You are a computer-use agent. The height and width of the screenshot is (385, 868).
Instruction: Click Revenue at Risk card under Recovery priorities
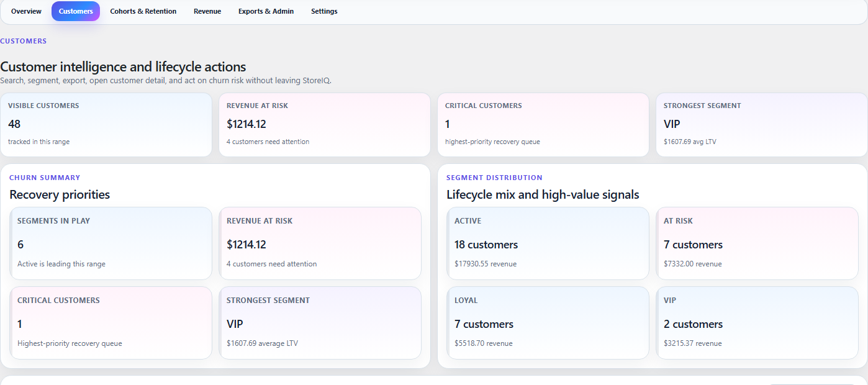tap(320, 243)
